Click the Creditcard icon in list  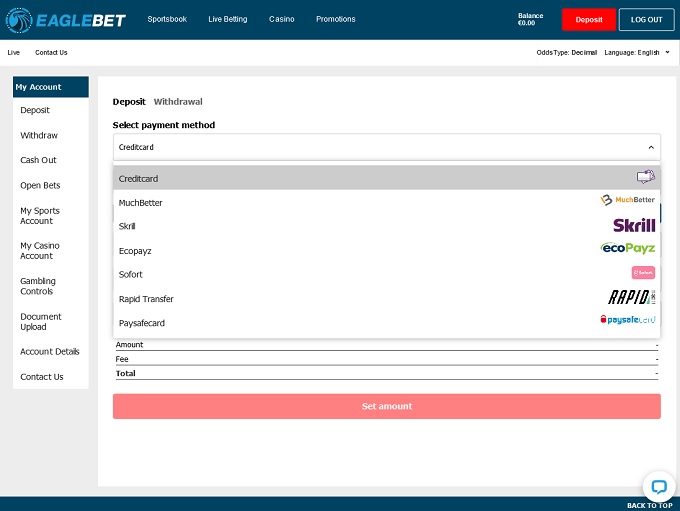point(646,178)
